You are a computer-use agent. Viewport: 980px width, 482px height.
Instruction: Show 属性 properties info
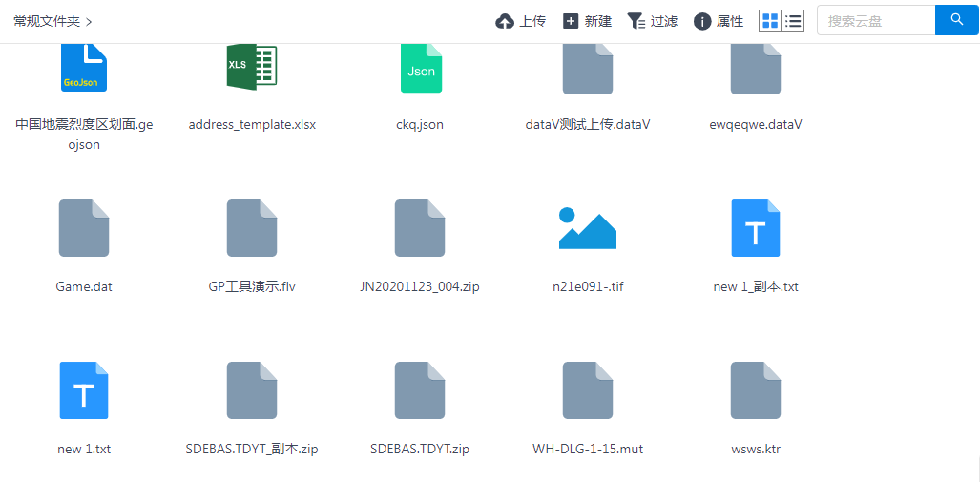tap(719, 21)
